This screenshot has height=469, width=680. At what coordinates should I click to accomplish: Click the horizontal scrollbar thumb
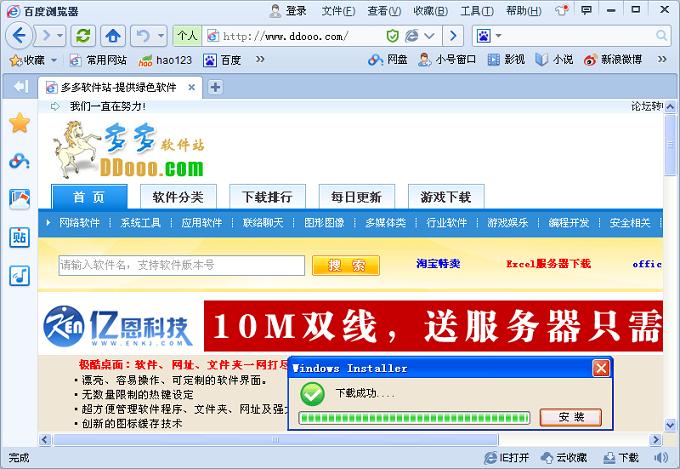(x=275, y=439)
